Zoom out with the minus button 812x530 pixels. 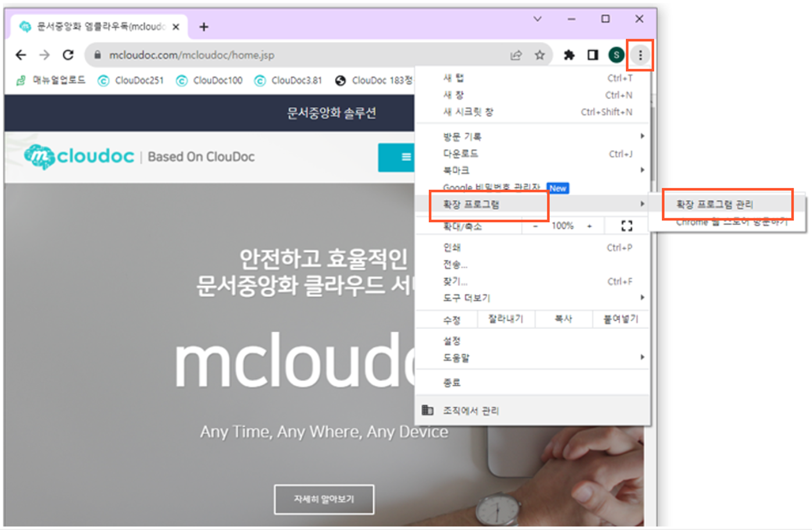click(535, 226)
